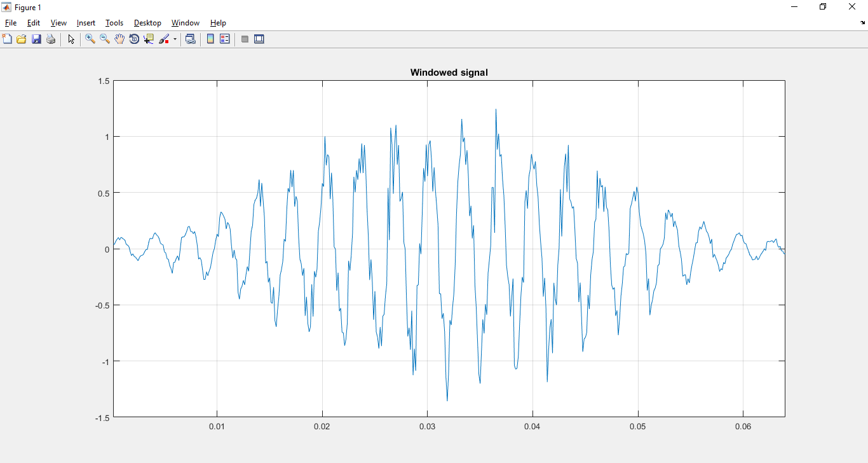868x463 pixels.
Task: Click the dock arrow beside the menu bar
Action: [863, 23]
